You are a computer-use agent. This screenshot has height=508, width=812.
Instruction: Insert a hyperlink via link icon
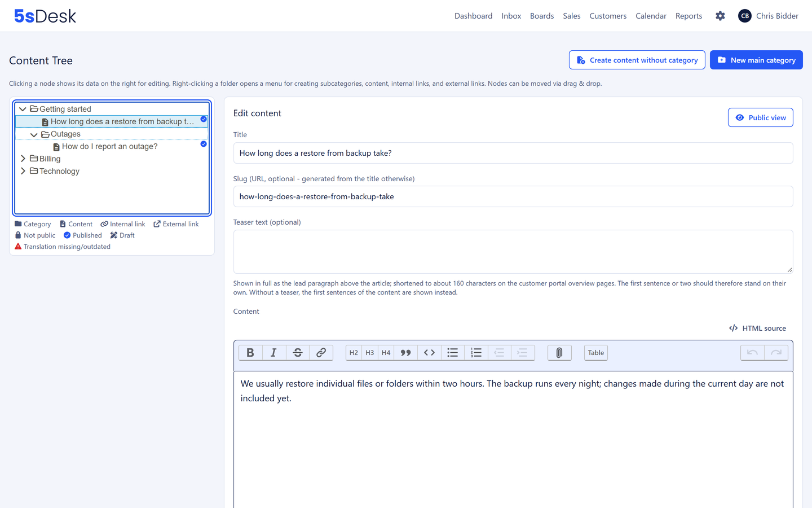tap(321, 353)
